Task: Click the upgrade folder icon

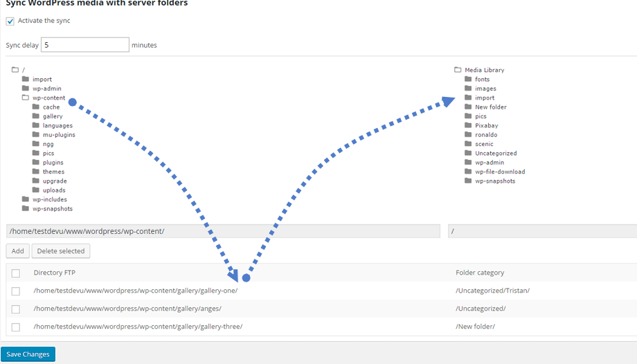Action: pyautogui.click(x=36, y=181)
